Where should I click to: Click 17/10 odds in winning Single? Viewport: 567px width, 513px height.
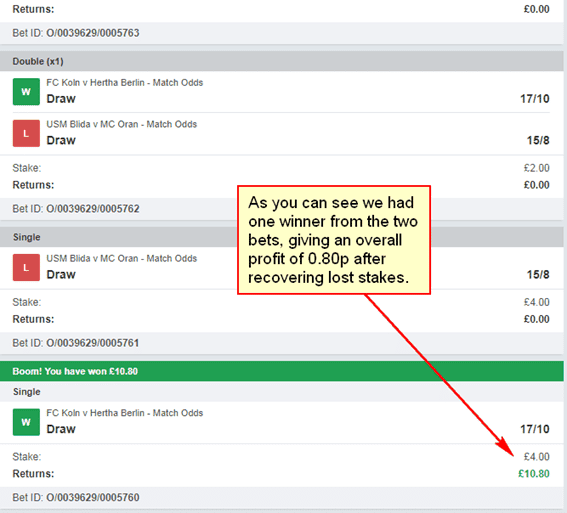point(535,429)
